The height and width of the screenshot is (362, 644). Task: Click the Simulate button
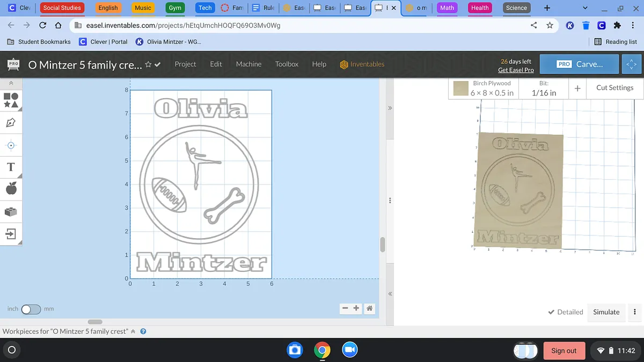[606, 312]
